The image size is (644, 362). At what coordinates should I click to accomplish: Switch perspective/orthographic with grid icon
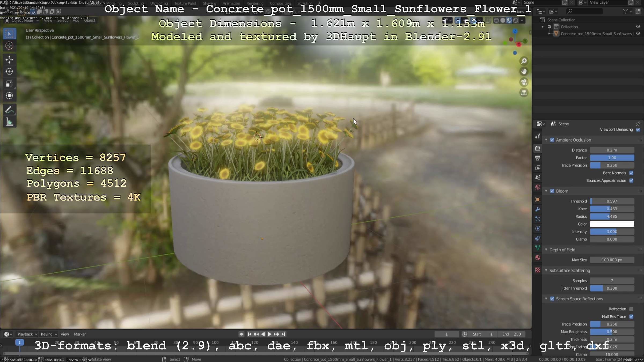(x=524, y=93)
